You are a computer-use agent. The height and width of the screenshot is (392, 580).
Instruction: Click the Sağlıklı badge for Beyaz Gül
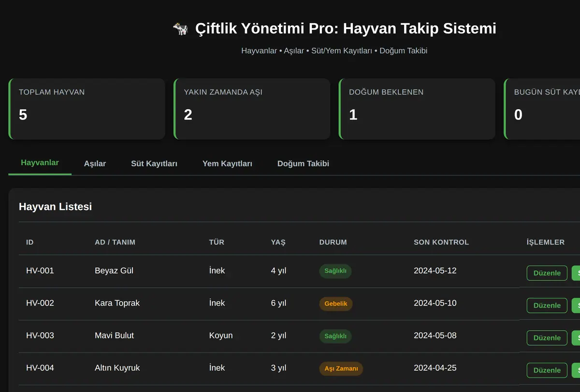click(335, 271)
